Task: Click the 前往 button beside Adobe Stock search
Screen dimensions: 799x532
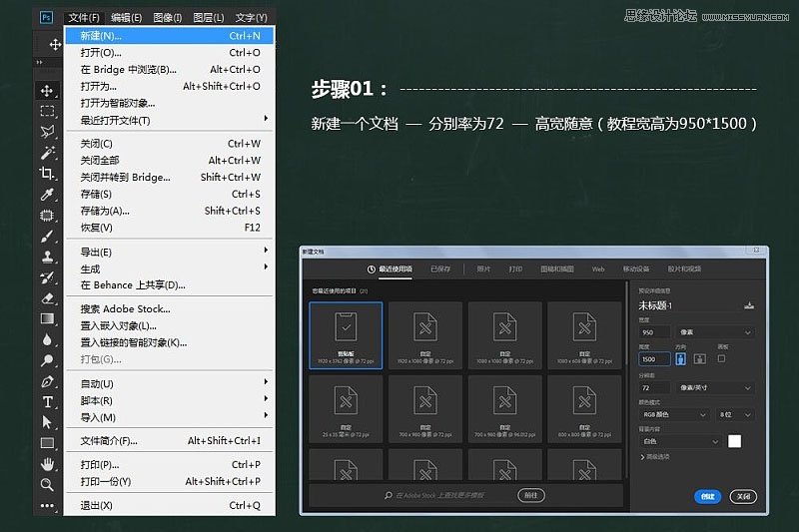Action: tap(532, 495)
